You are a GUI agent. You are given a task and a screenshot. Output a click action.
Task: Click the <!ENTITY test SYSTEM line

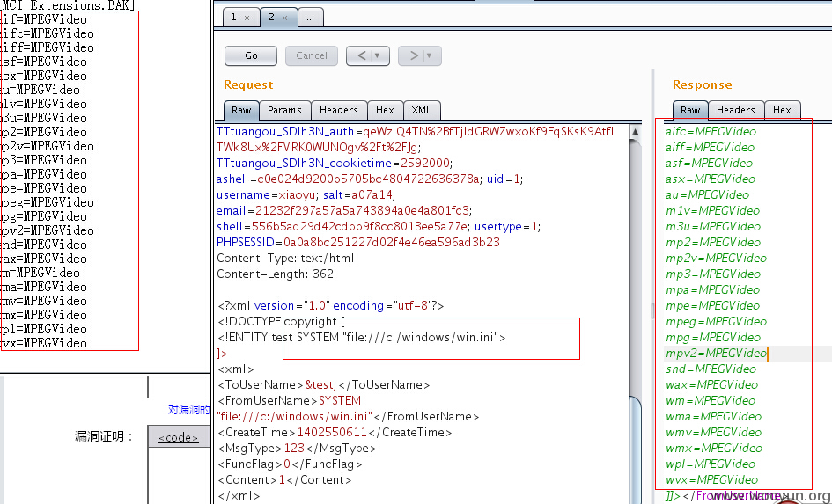pyautogui.click(x=361, y=338)
